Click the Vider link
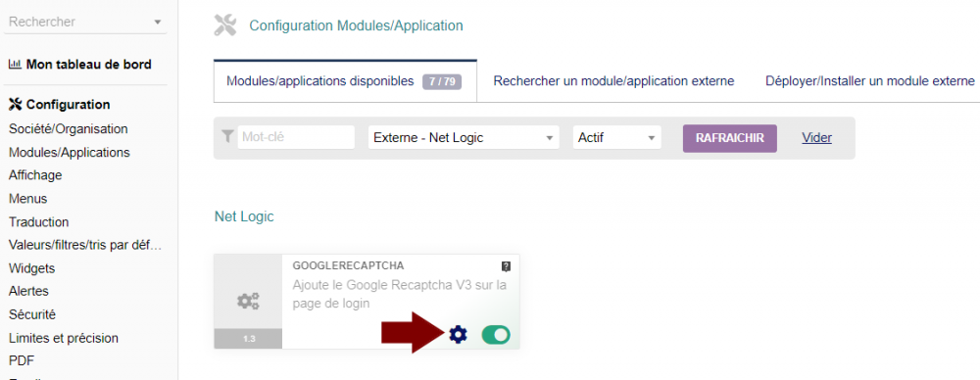 [x=817, y=137]
